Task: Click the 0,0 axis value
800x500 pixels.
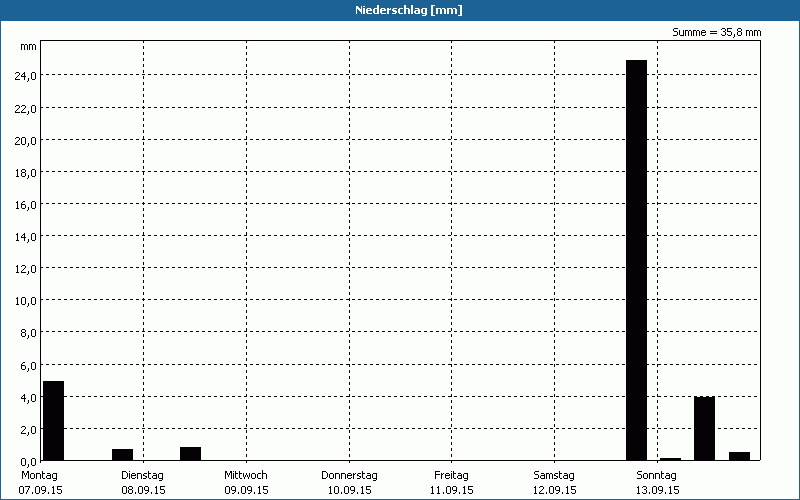Action: [28, 462]
